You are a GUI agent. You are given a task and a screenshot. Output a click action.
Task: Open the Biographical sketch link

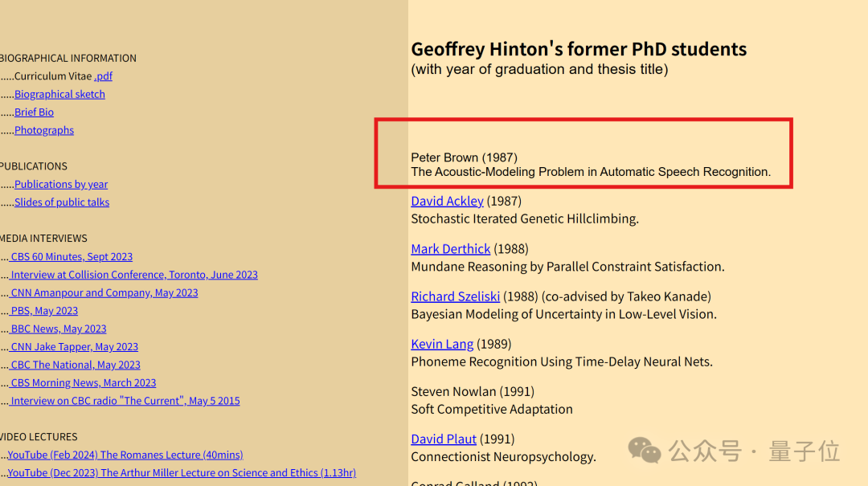click(x=59, y=94)
